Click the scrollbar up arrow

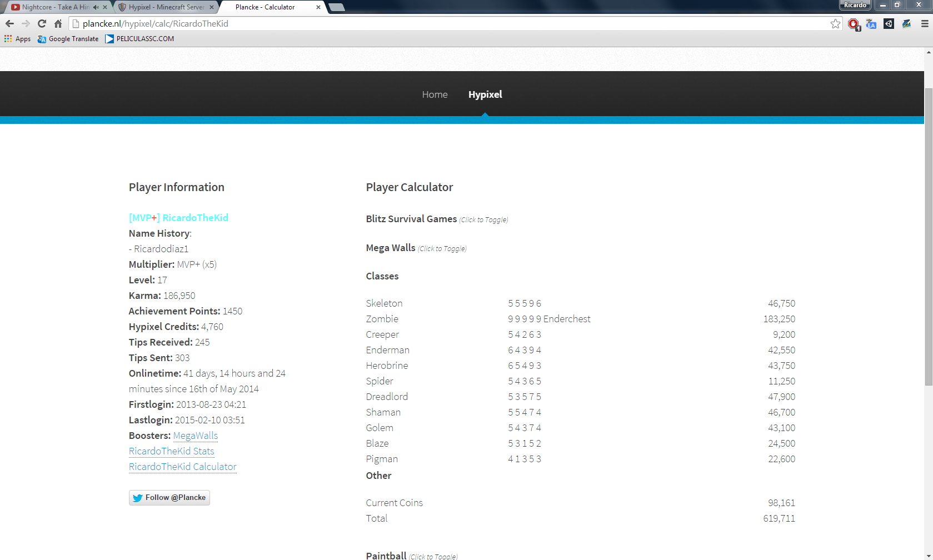(x=929, y=52)
